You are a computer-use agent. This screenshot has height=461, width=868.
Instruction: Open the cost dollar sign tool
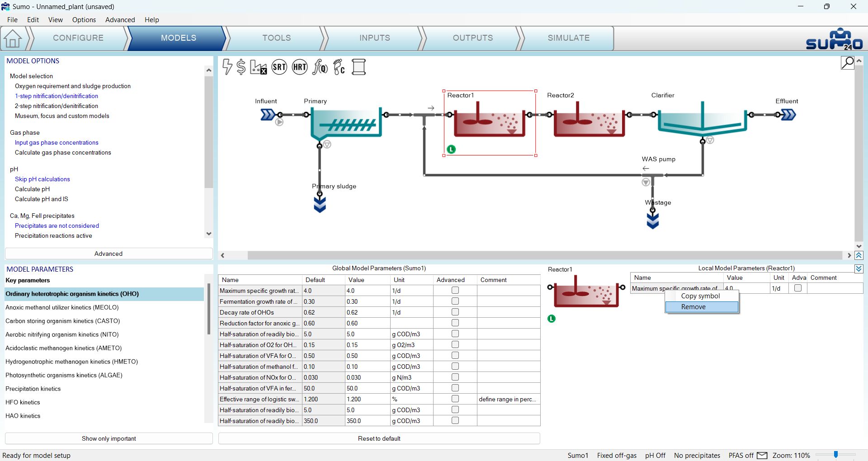coord(241,67)
